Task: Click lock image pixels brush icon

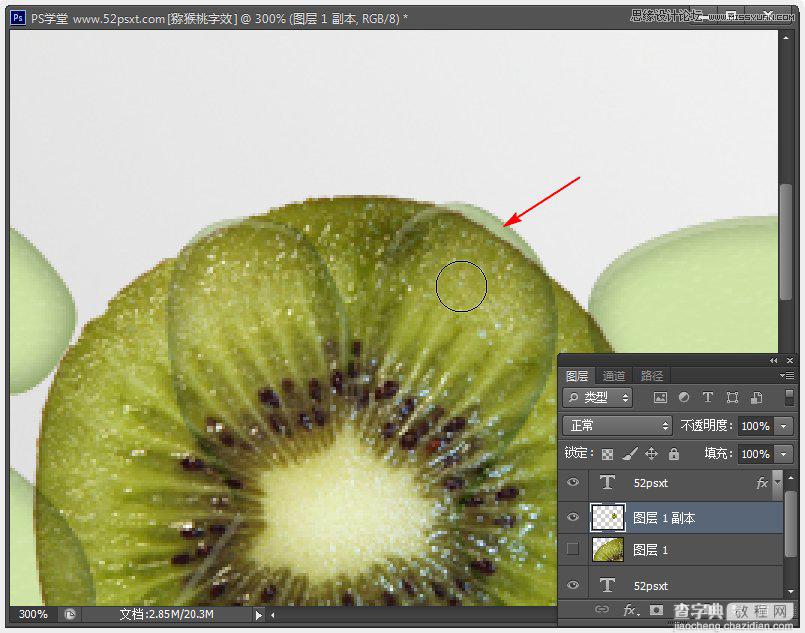Action: click(x=630, y=454)
